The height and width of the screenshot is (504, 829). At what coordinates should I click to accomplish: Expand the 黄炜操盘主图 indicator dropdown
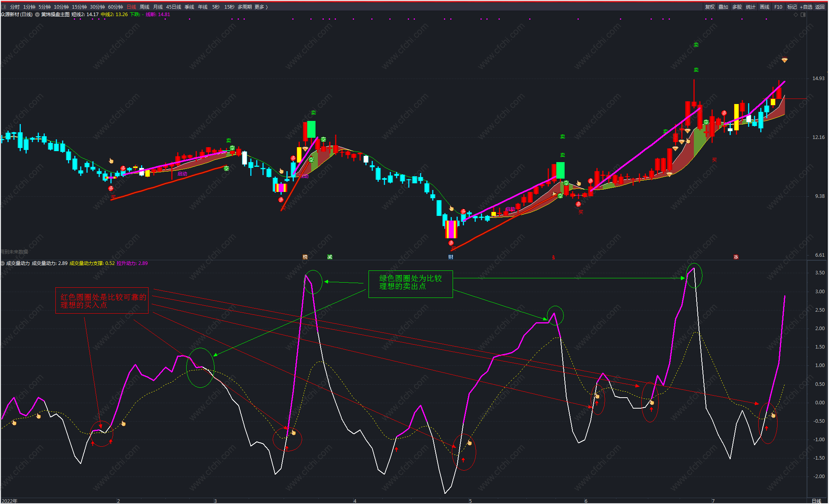tap(37, 15)
